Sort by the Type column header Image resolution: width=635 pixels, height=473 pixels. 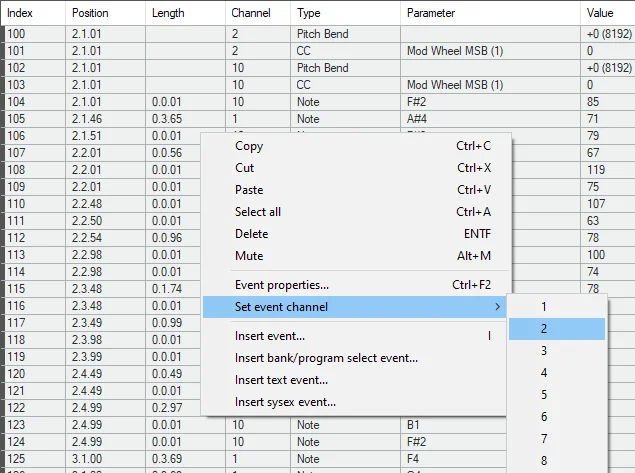[x=345, y=13]
